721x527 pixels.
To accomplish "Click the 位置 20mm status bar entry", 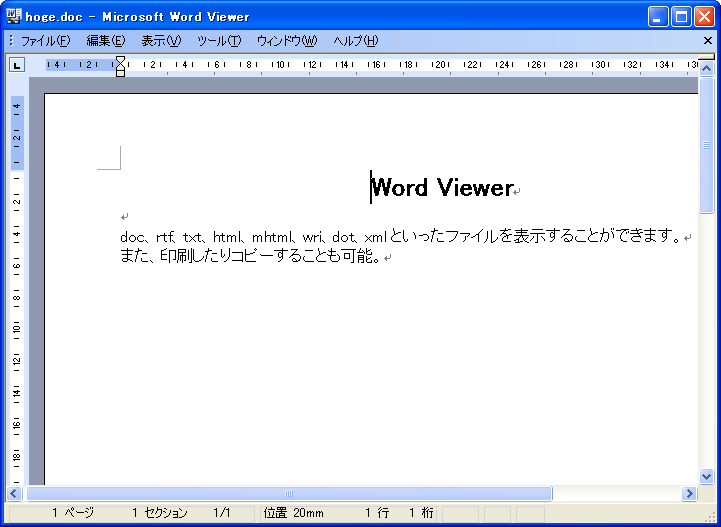I will click(293, 513).
